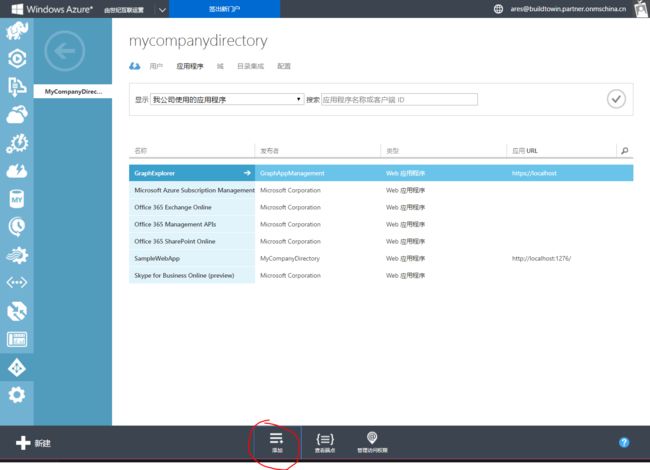Open Networks angle-brackets icon in sidebar

pyautogui.click(x=17, y=283)
